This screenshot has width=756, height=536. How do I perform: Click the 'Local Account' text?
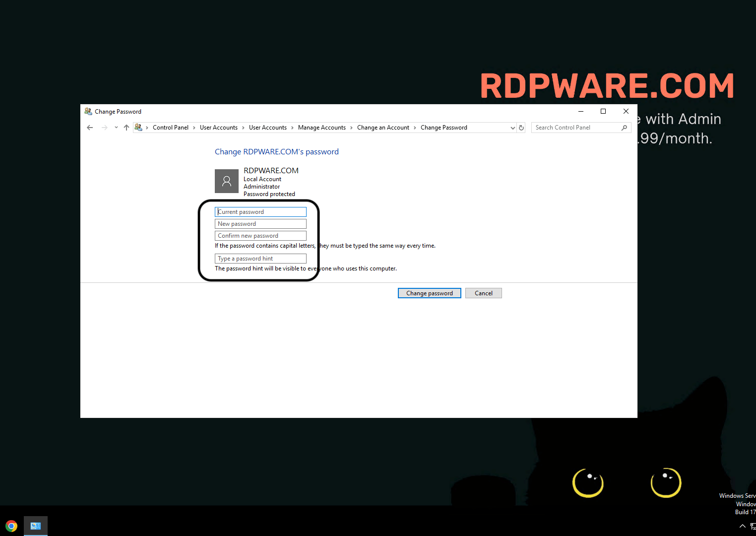pos(262,179)
